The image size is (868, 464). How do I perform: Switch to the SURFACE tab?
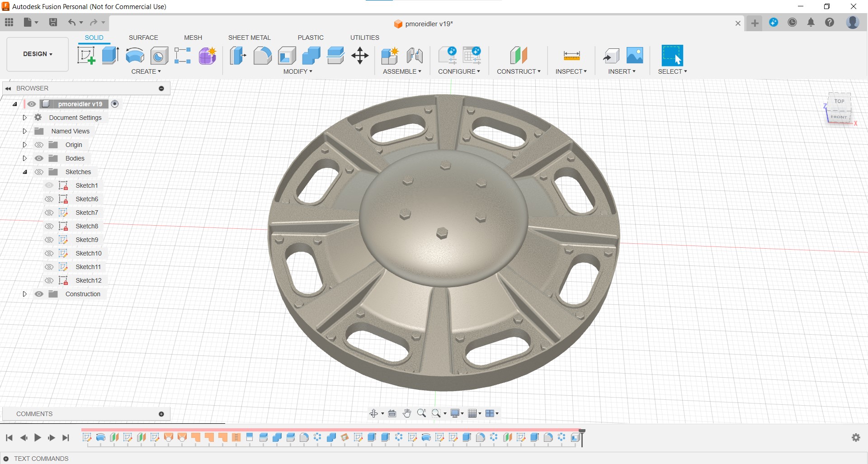[143, 38]
